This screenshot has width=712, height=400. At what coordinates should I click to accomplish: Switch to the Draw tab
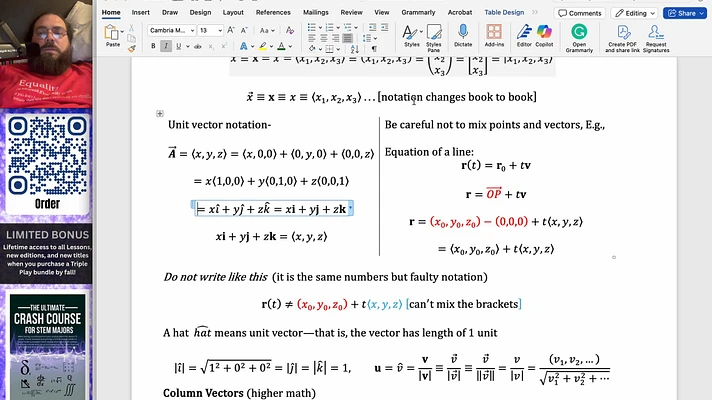[170, 12]
